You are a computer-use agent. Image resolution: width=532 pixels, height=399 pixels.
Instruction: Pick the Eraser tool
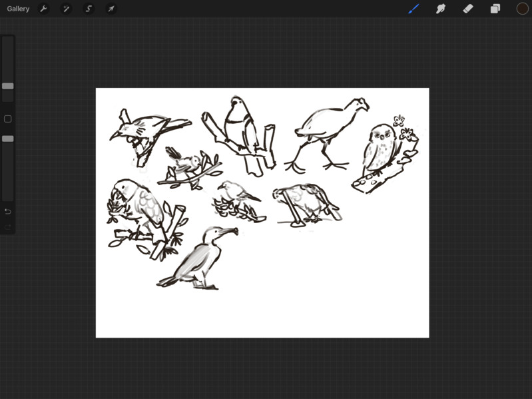tap(468, 9)
